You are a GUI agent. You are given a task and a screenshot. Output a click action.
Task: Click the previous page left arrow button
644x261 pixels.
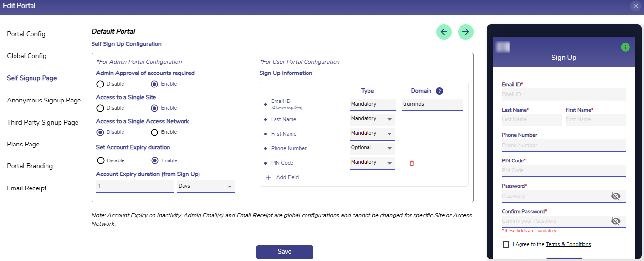[444, 32]
